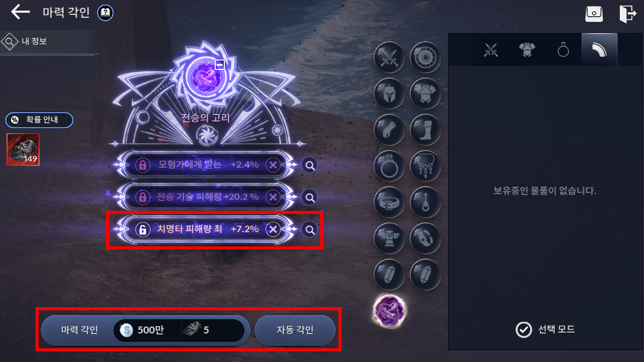644x362 pixels.
Task: Switch to the armor tab
Action: tap(527, 50)
